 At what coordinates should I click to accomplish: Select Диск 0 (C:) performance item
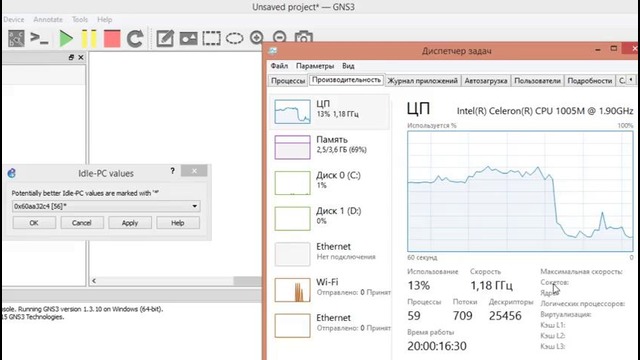pos(329,182)
